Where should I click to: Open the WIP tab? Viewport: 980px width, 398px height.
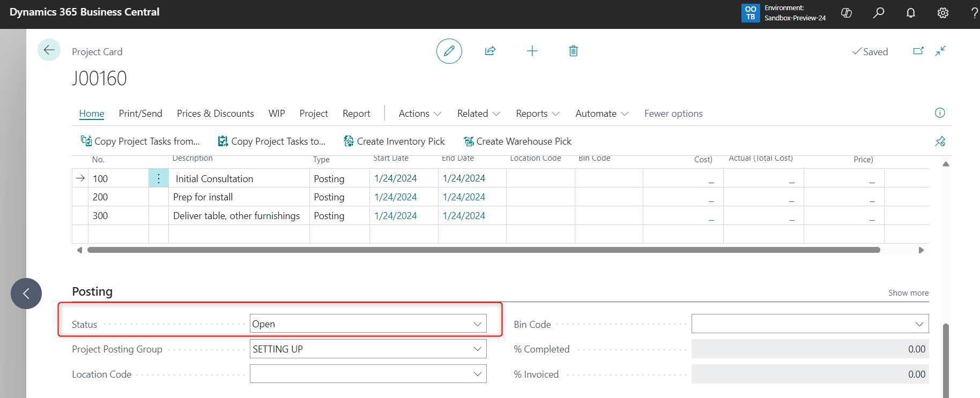277,114
